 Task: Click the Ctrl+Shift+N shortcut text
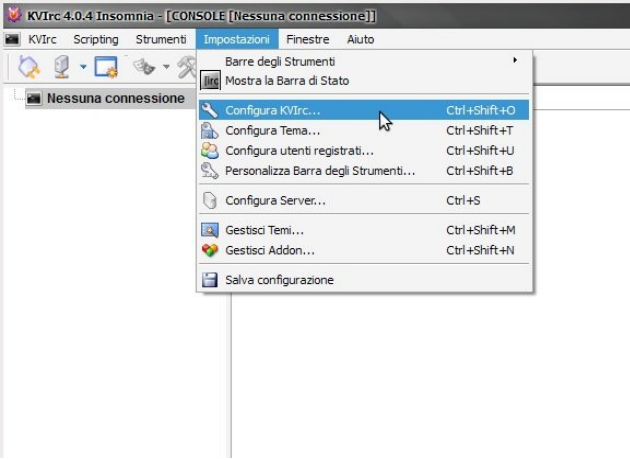pos(480,250)
